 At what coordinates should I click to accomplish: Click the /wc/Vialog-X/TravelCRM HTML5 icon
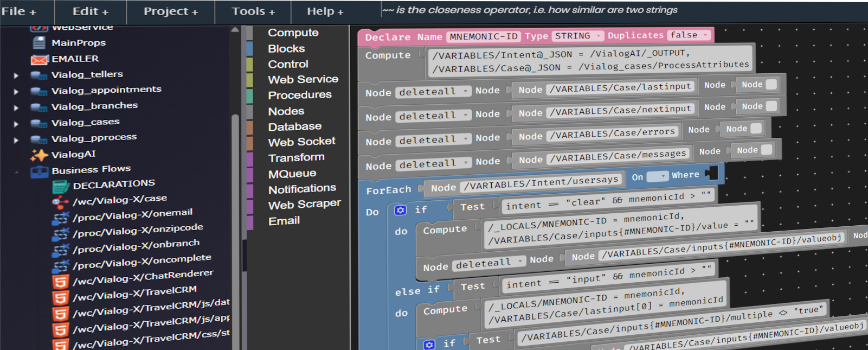point(61,298)
